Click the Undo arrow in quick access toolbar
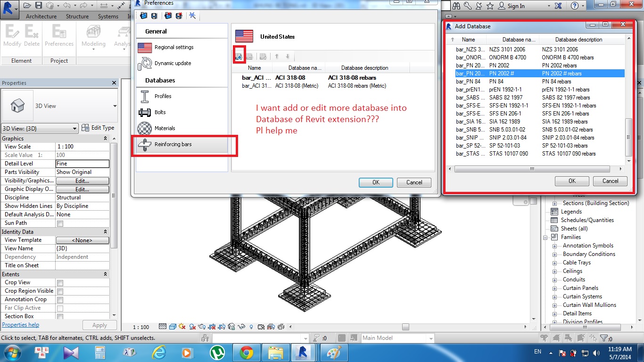Screen dimensions: 644x362 click(66, 6)
